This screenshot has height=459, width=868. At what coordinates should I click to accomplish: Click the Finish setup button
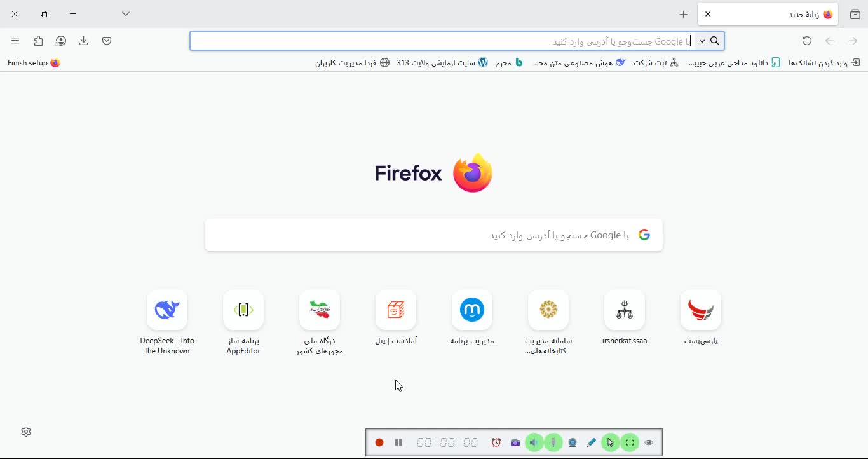34,63
